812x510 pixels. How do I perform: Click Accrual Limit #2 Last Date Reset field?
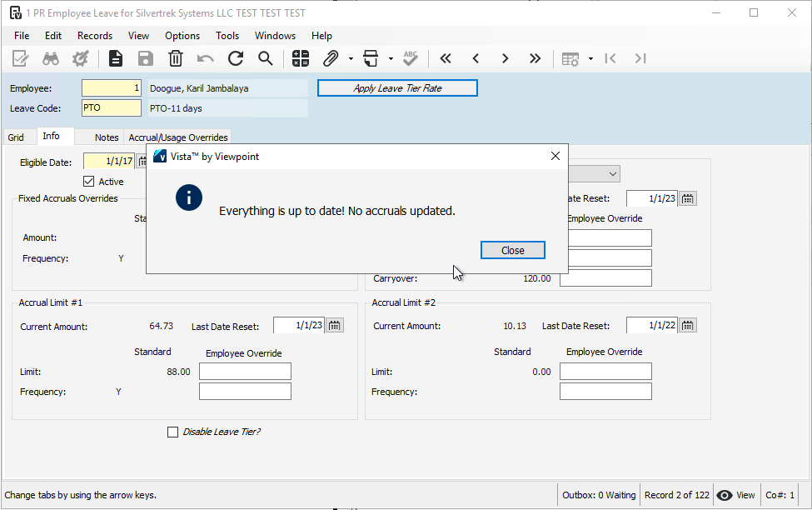(651, 326)
